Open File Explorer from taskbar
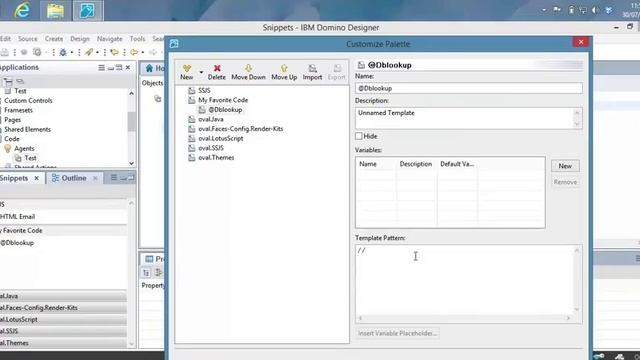Viewport: 640px width, 360px height. [55, 10]
